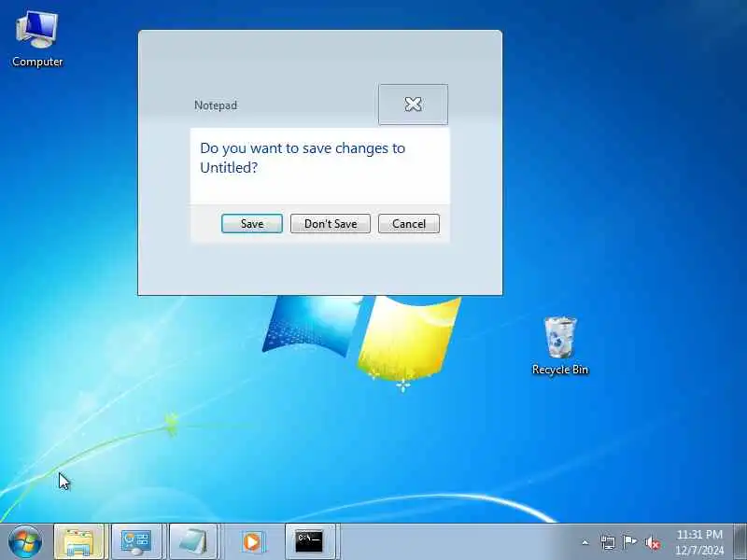Launch Windows Media Player from taskbar

click(x=252, y=541)
